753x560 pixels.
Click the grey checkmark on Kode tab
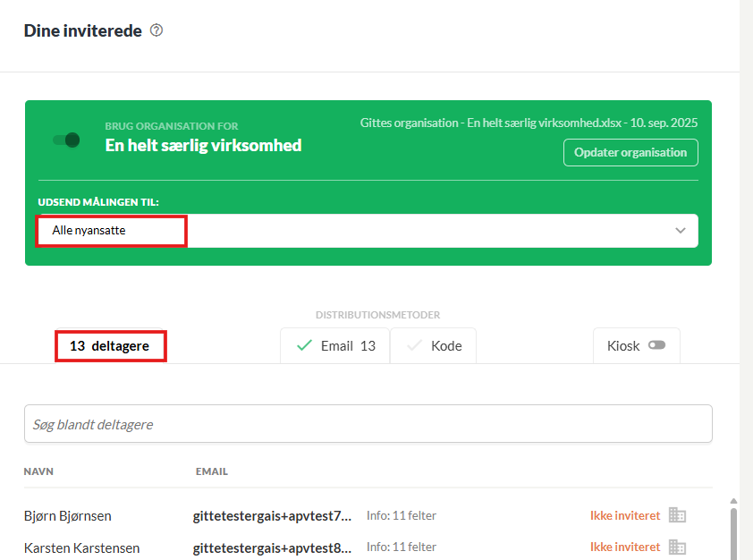414,345
